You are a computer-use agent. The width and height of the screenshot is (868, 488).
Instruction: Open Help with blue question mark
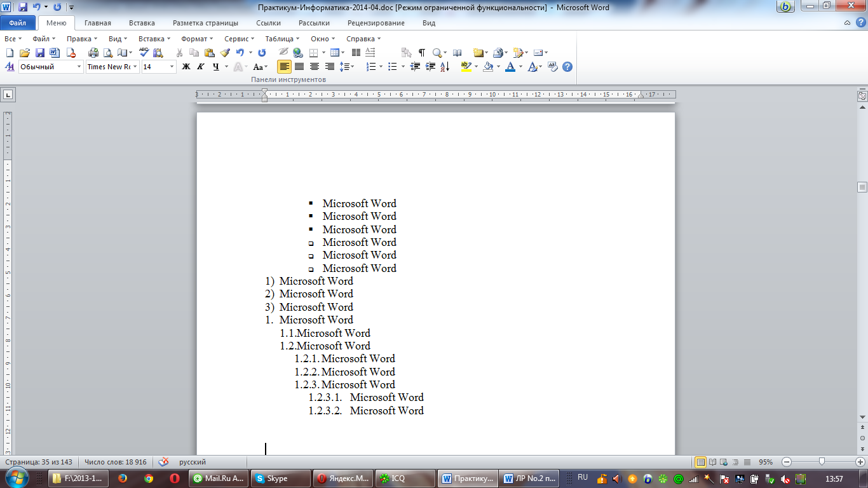[567, 66]
